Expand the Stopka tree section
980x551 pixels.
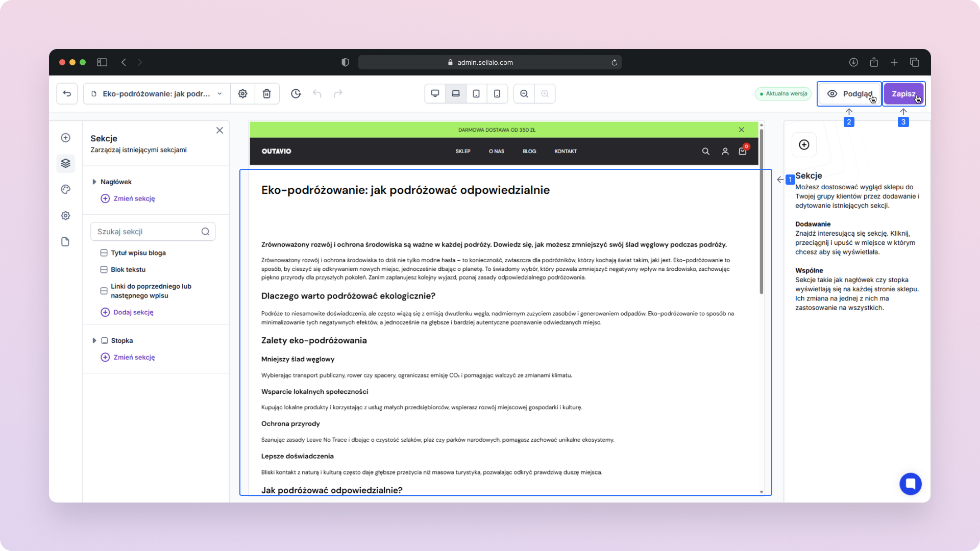pyautogui.click(x=94, y=341)
